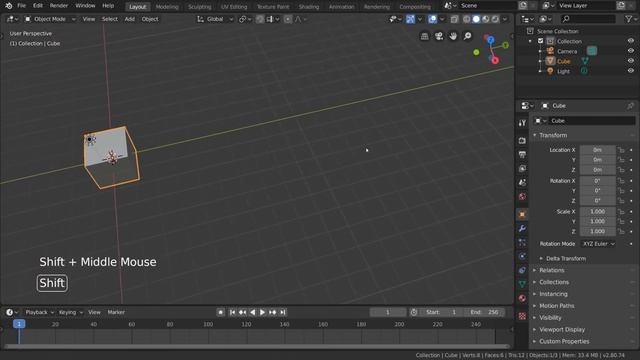Open the Render menu
Viewport: 640px width, 360px height.
tap(59, 6)
